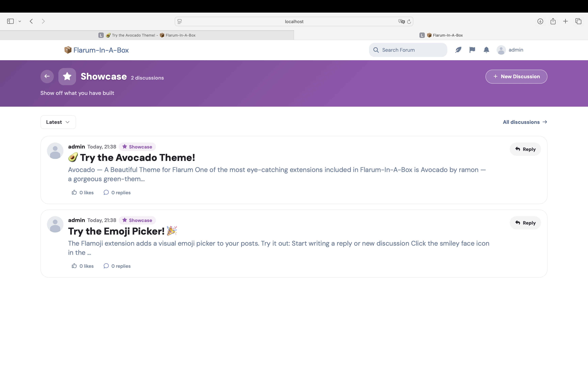Go forward with the browser forward arrow

(43, 21)
